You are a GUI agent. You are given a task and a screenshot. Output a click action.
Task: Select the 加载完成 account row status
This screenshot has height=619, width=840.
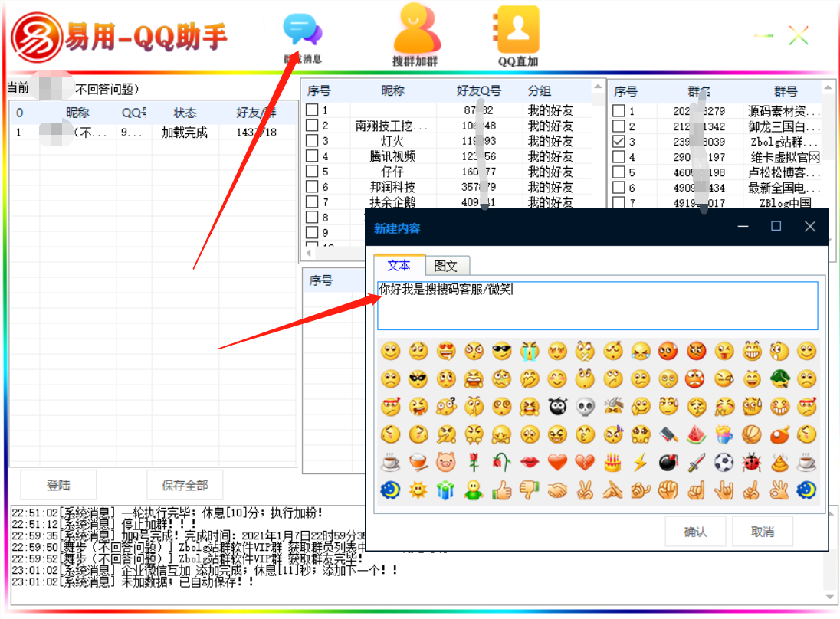pos(184,133)
